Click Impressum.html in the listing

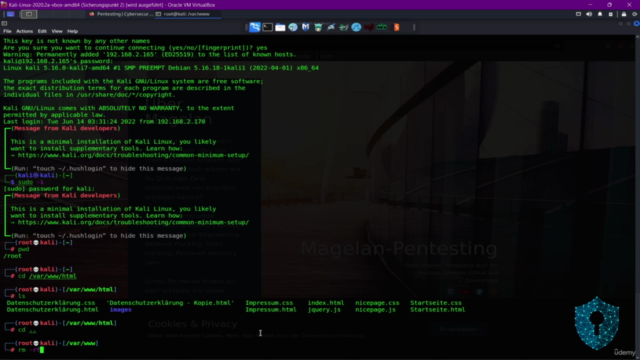[x=271, y=309]
